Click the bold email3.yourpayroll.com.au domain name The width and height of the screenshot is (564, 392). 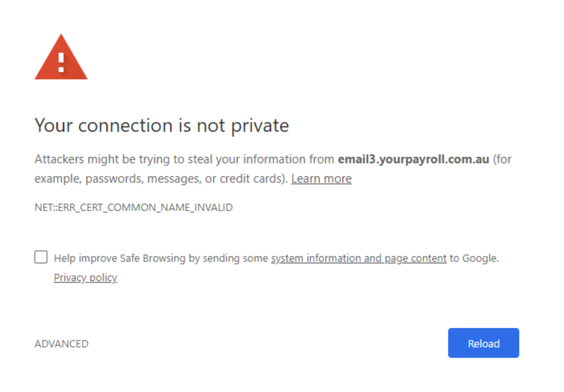414,159
